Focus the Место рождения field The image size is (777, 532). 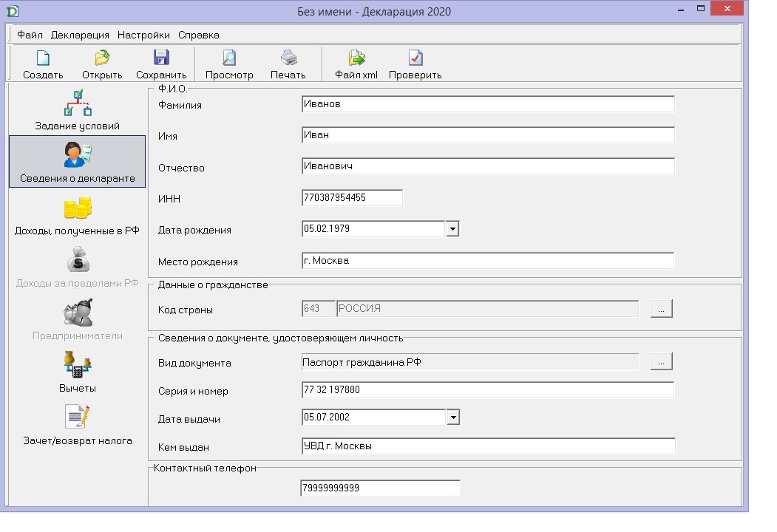[x=488, y=261]
